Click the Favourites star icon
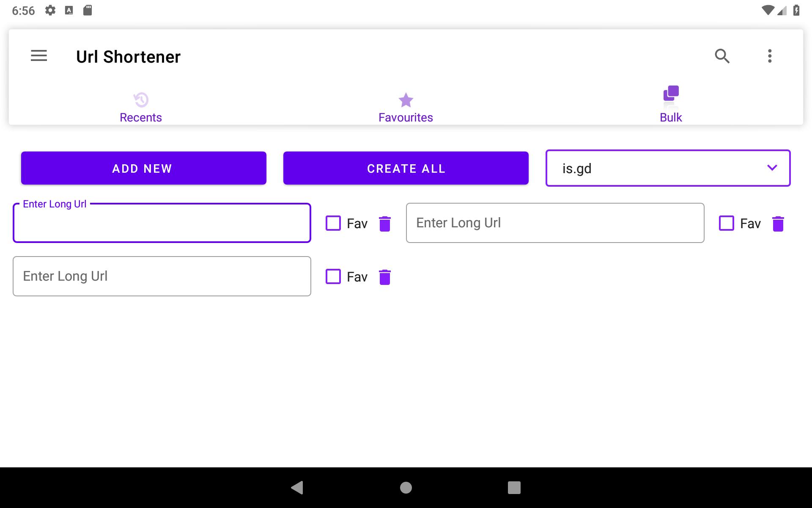 pyautogui.click(x=405, y=99)
